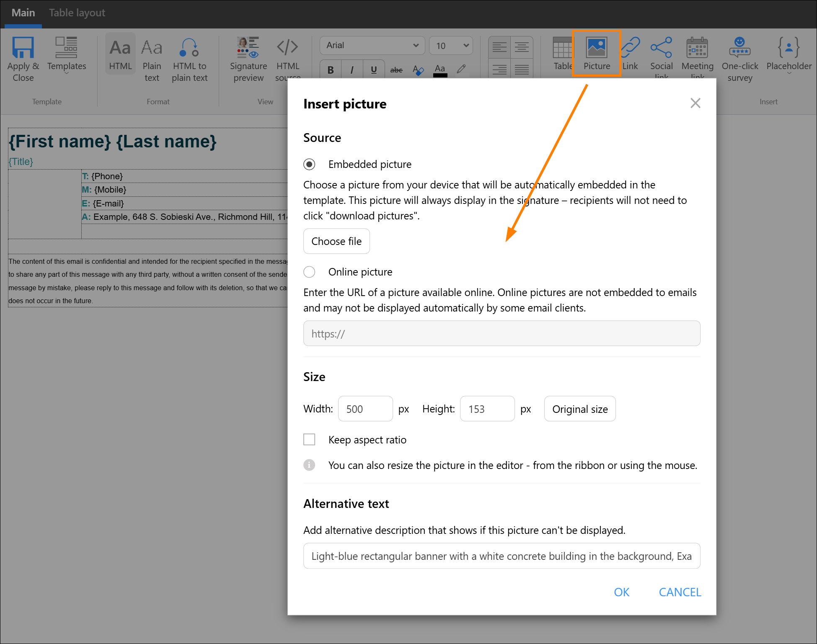Open the Signature preview tool
Image resolution: width=817 pixels, height=644 pixels.
coord(248,59)
